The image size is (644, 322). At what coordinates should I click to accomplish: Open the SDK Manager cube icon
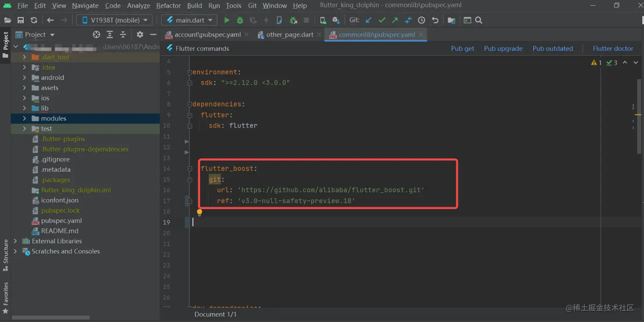click(x=336, y=20)
